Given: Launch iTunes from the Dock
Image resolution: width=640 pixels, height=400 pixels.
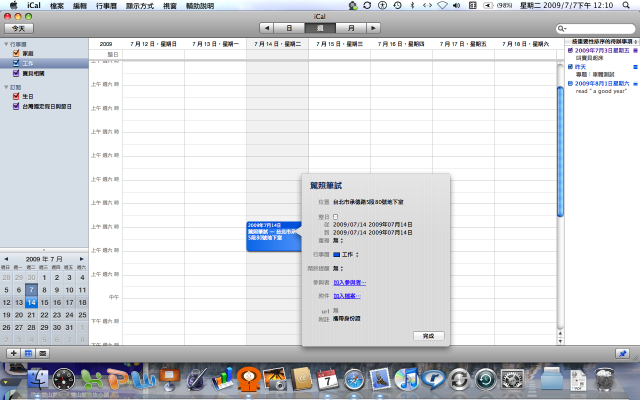Looking at the screenshot, I should tap(407, 379).
